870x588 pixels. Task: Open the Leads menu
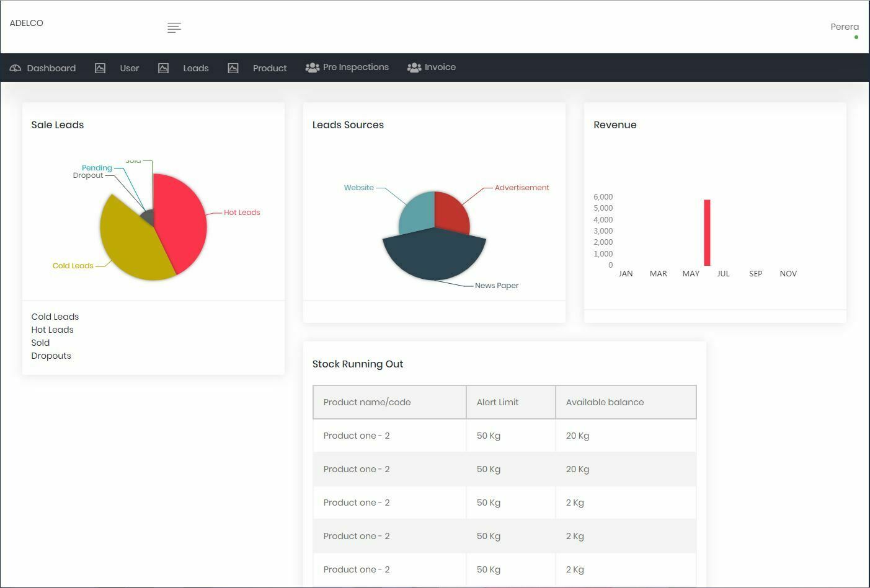point(196,68)
